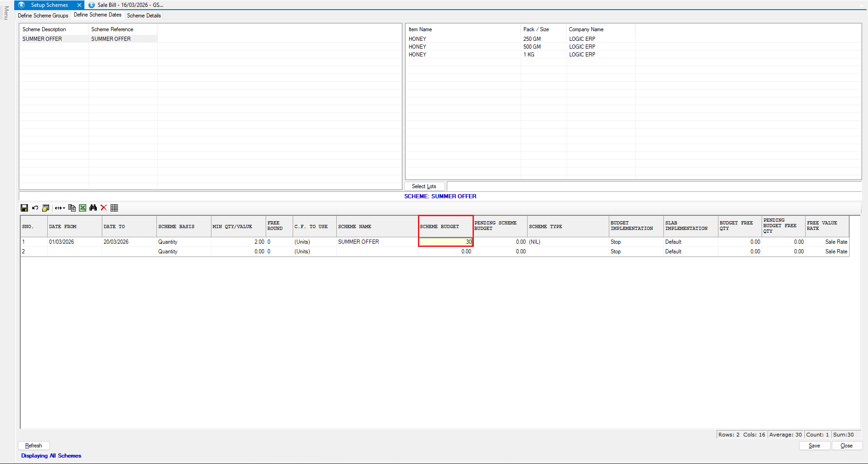Image resolution: width=868 pixels, height=464 pixels.
Task: Click the grid layout toolbar icon
Action: coord(114,208)
